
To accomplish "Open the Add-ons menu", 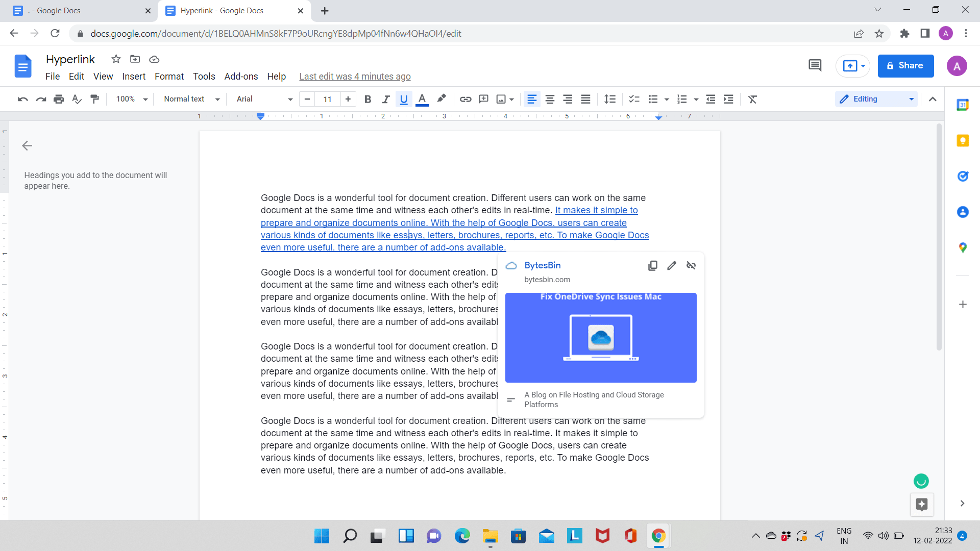I will pos(240,76).
